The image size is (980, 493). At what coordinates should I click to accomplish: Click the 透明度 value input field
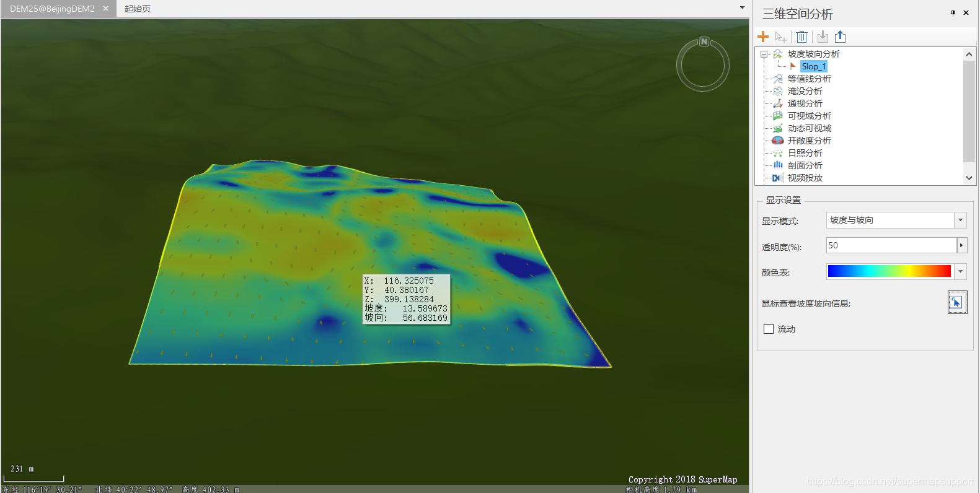pos(891,245)
